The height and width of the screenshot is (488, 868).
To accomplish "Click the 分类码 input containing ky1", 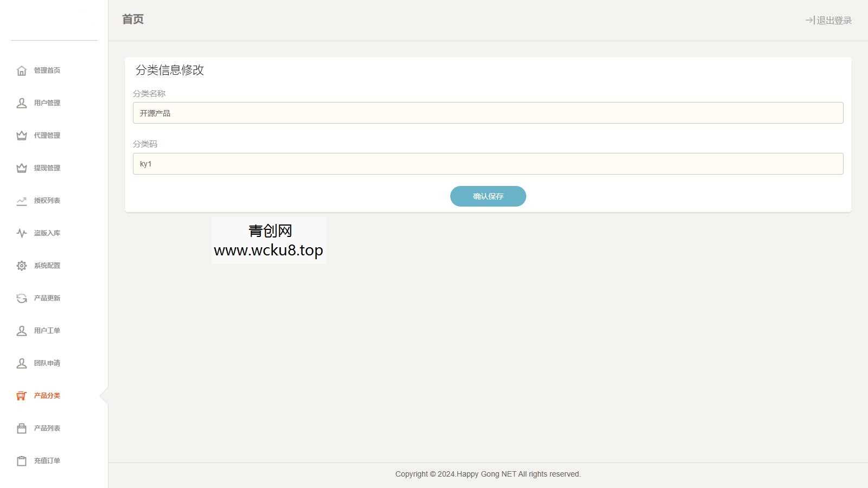I will click(x=488, y=163).
